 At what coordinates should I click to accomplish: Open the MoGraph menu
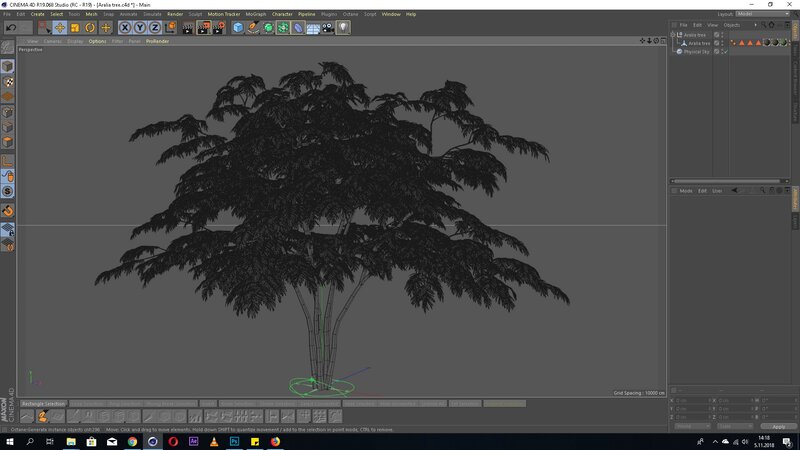click(255, 14)
